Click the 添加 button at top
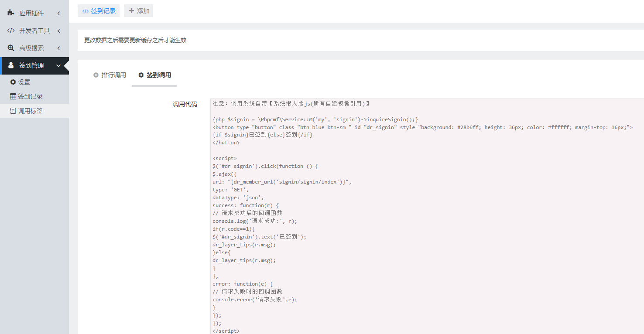 138,11
